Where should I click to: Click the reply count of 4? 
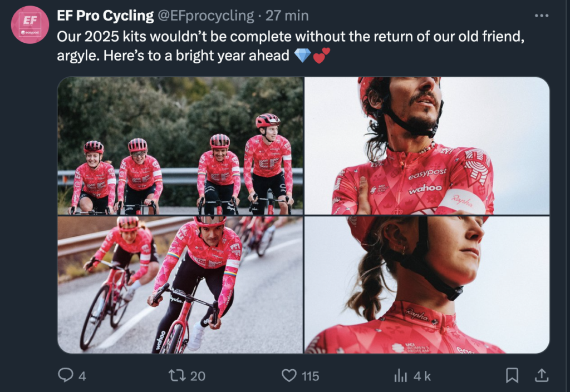(82, 376)
